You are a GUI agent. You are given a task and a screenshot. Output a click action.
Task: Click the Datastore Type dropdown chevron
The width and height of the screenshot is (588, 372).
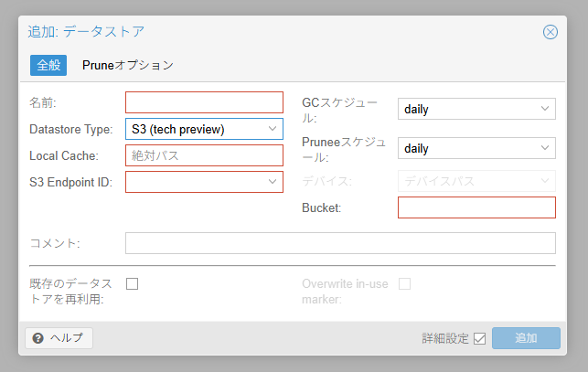coord(273,129)
